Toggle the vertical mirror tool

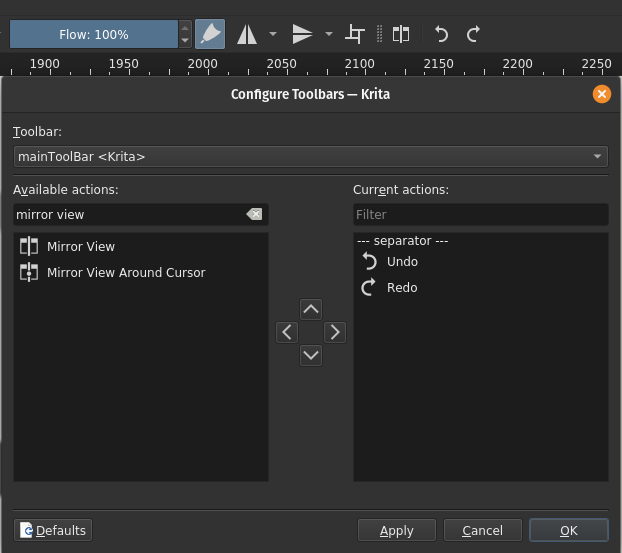tap(302, 34)
